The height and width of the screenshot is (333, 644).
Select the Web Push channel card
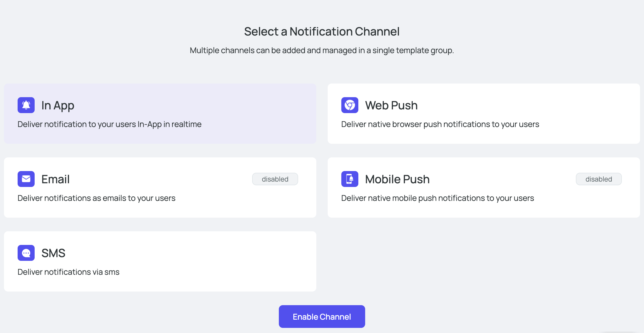484,114
